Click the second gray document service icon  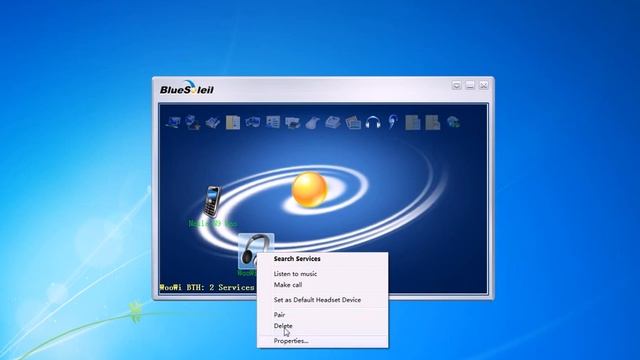[x=433, y=122]
